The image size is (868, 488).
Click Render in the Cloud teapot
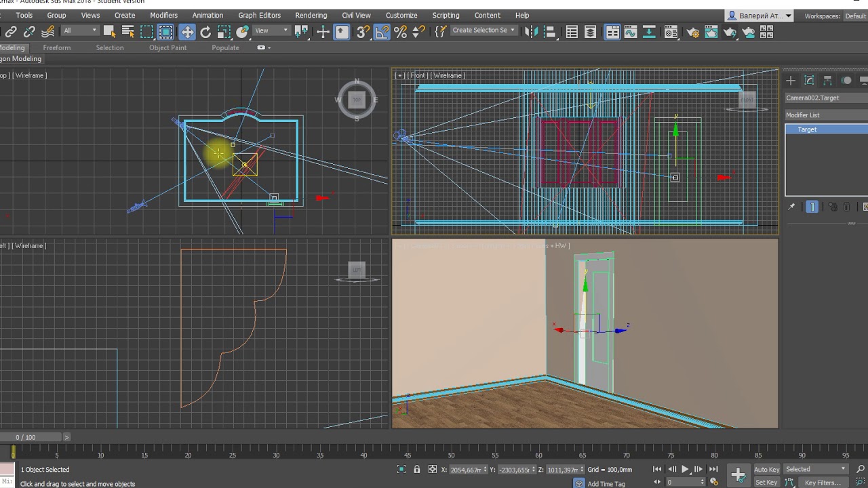click(748, 32)
